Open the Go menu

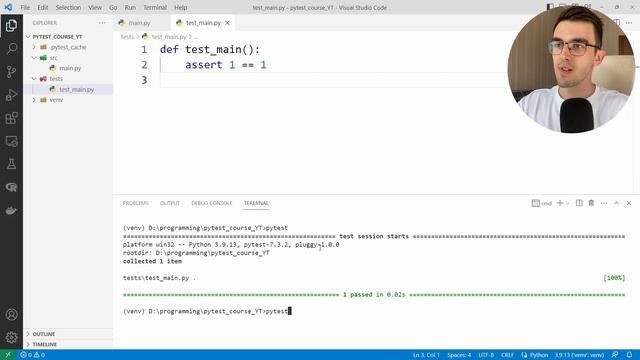[x=113, y=7]
